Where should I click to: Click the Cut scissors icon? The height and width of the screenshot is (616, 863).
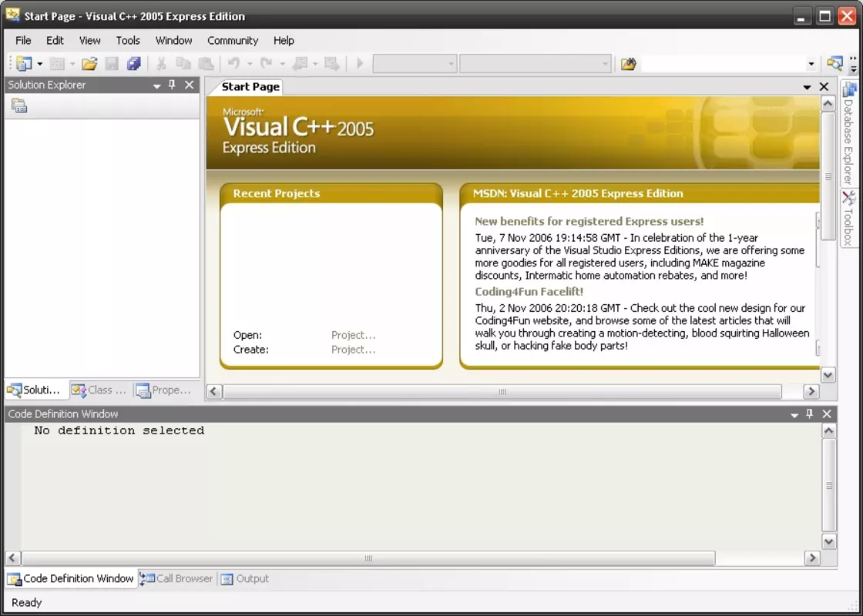click(x=161, y=64)
